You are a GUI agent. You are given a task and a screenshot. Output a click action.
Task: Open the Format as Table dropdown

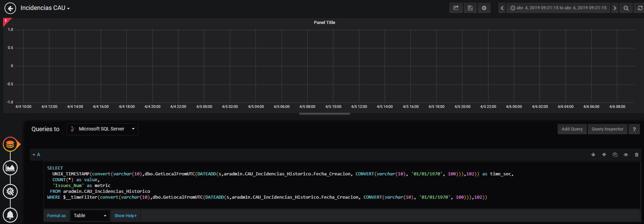[x=89, y=216]
